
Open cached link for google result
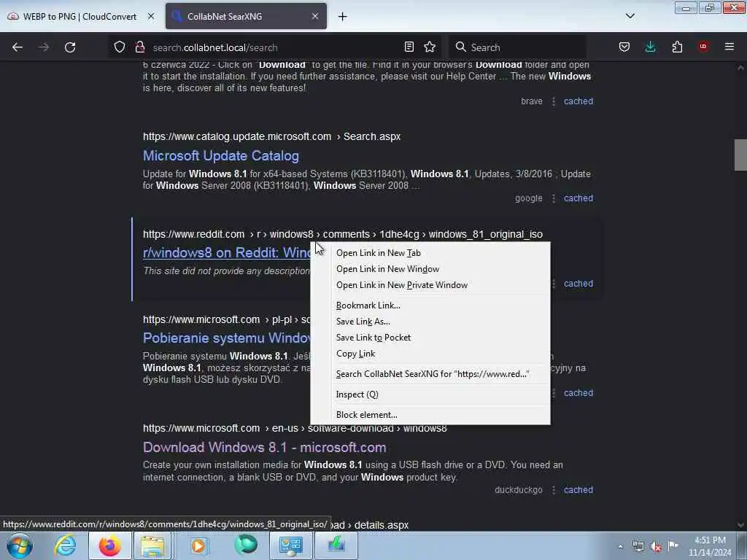pyautogui.click(x=578, y=198)
